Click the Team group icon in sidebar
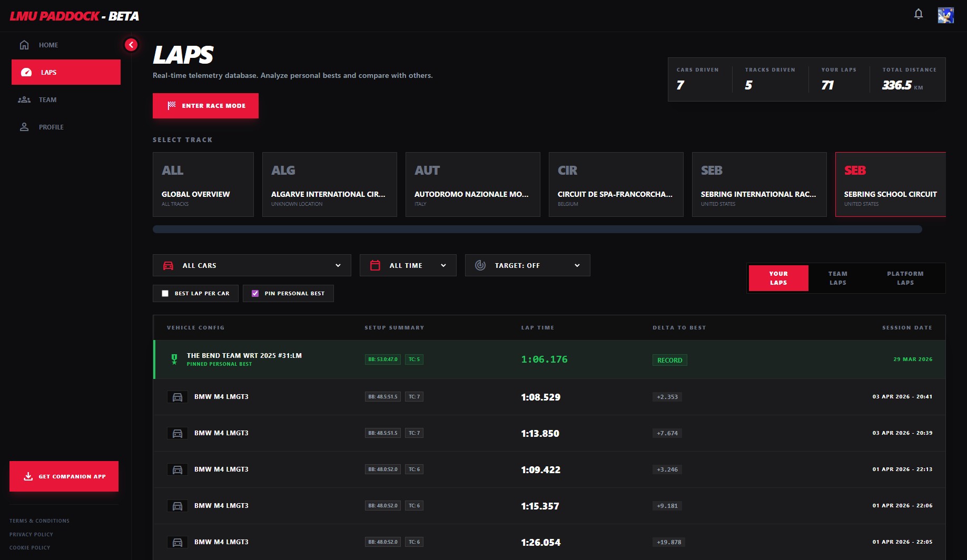The image size is (967, 560). (24, 100)
